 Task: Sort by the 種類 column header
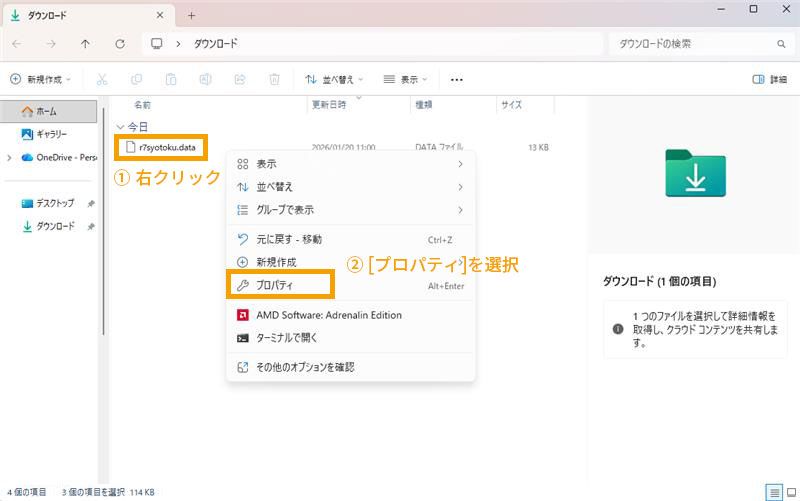pyautogui.click(x=423, y=105)
